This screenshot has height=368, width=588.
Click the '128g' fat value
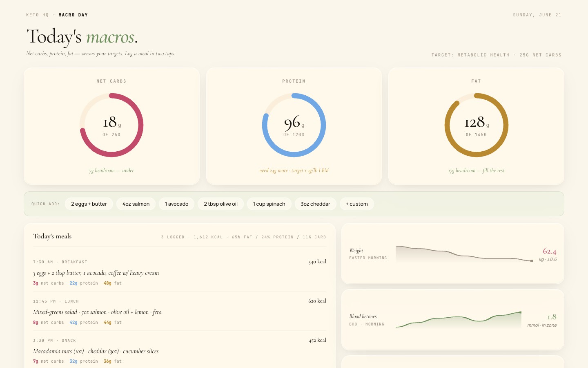477,122
